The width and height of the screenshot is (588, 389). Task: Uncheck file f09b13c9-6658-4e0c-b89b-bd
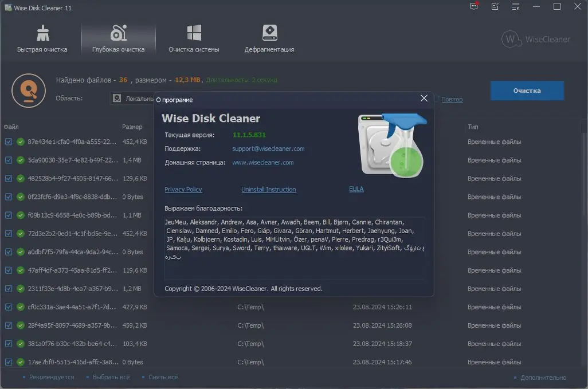[x=9, y=215]
